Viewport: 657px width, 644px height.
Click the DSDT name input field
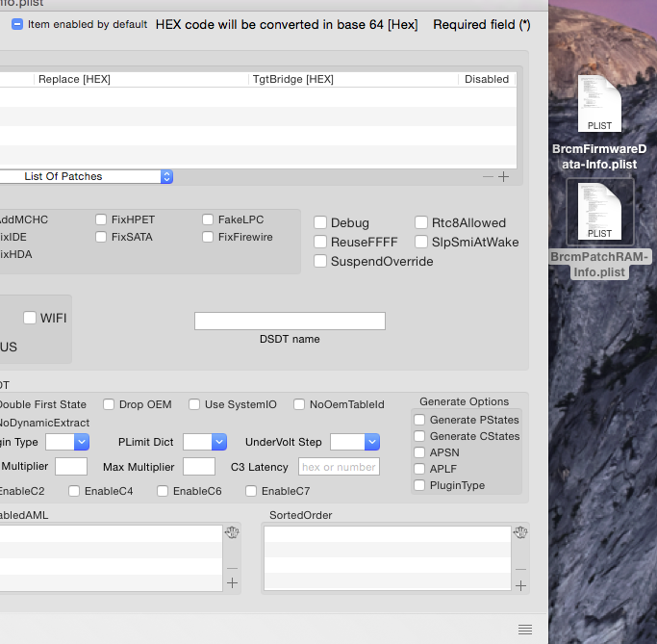[290, 321]
